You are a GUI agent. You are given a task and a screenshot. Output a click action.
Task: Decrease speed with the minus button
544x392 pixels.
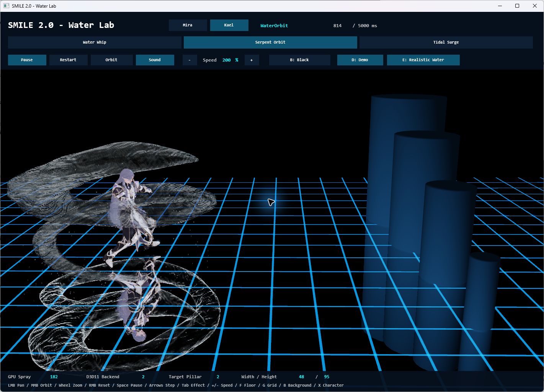click(x=190, y=60)
